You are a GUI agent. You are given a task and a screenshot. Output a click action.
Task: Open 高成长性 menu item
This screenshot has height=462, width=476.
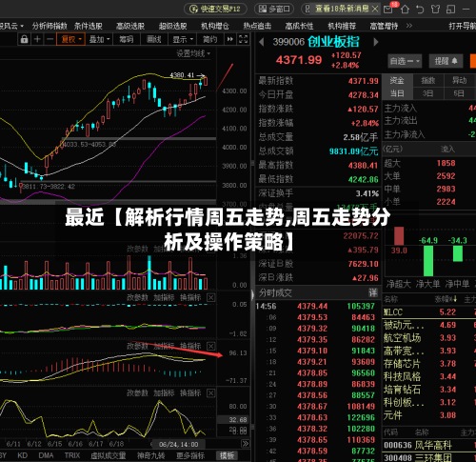click(299, 26)
